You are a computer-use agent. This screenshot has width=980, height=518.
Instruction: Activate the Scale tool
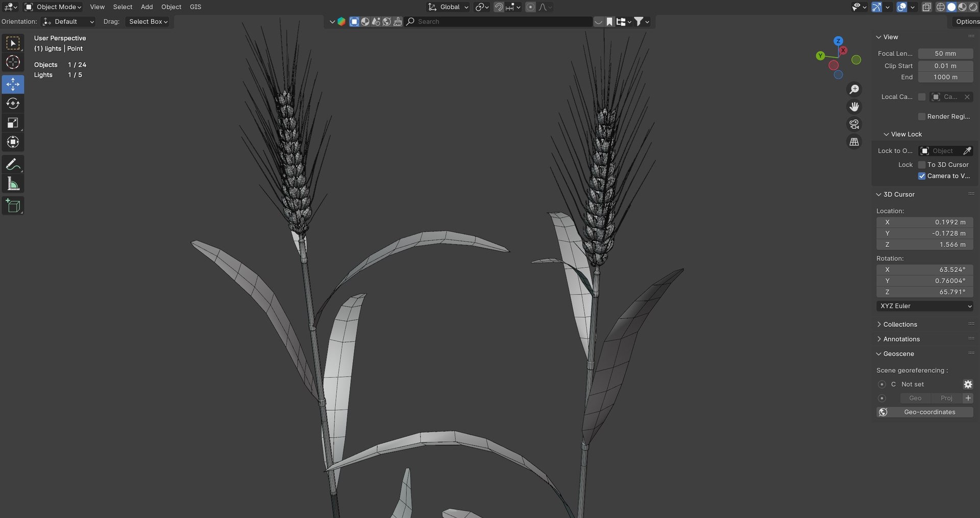(x=13, y=123)
